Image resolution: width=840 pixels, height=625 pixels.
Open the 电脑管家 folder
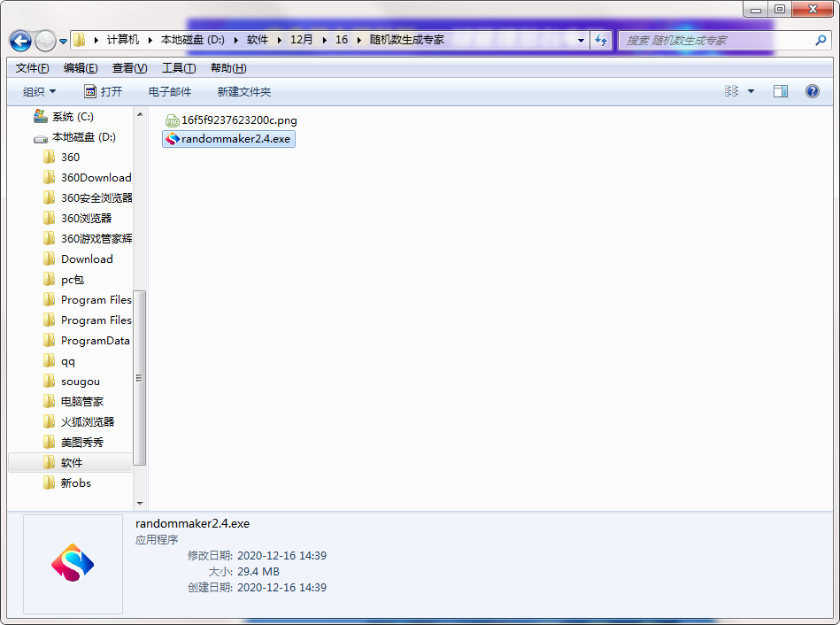(x=82, y=402)
